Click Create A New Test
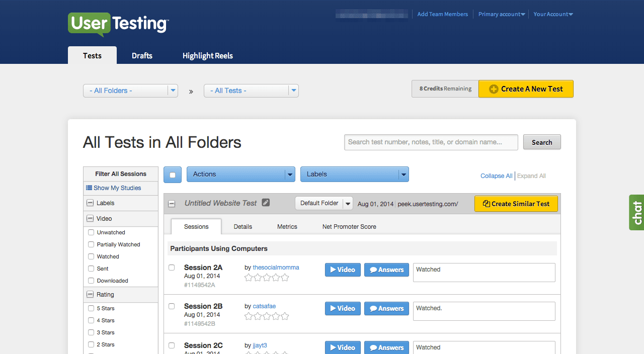The width and height of the screenshot is (644, 354). pyautogui.click(x=526, y=88)
